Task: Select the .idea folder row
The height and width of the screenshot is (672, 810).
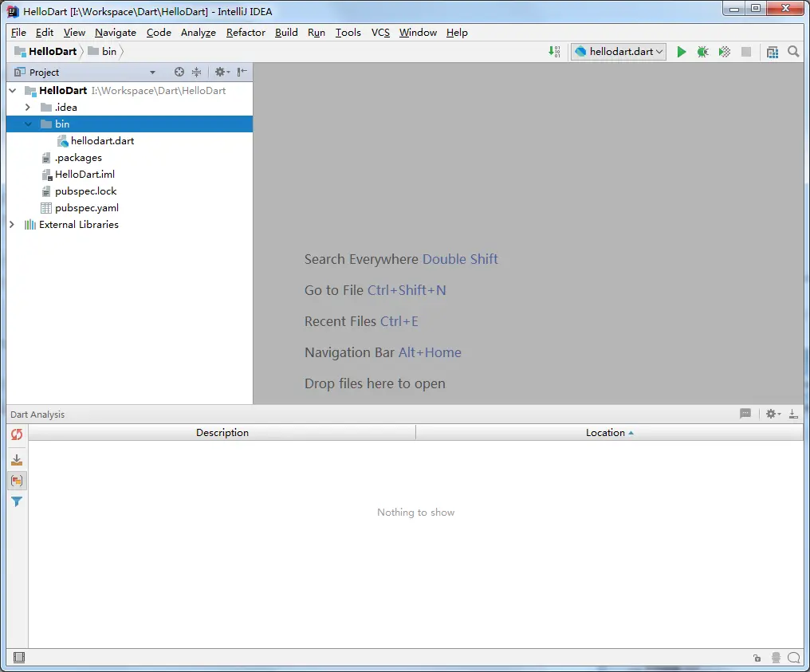Action: pyautogui.click(x=129, y=107)
